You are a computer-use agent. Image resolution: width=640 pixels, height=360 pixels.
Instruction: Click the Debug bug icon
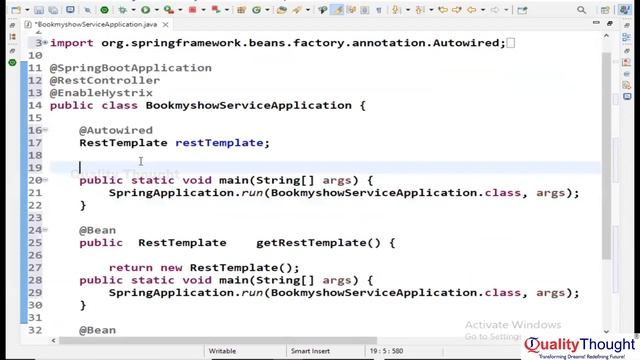point(122,10)
